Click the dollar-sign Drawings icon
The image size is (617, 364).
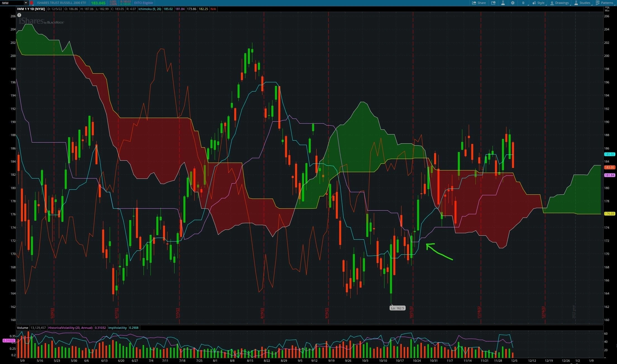pyautogui.click(x=552, y=3)
